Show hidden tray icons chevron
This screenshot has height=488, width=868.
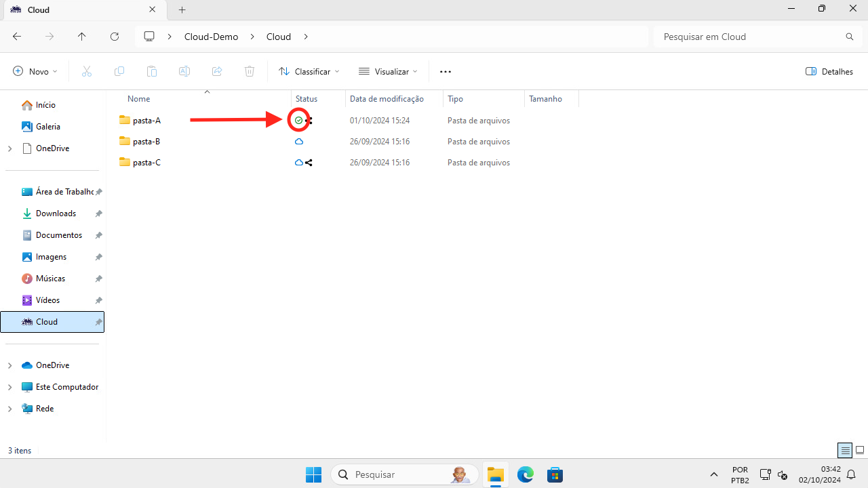713,474
